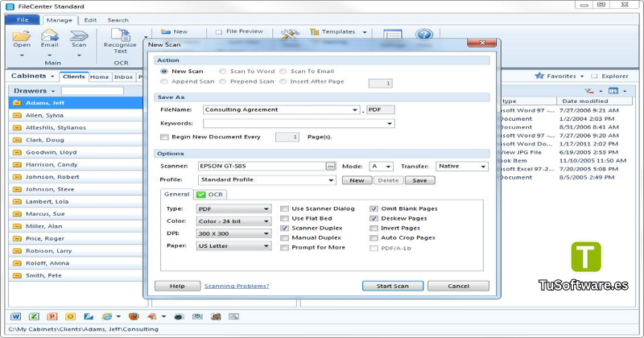
Task: Click the Firefox icon in the bottom toolbar
Action: pyautogui.click(x=134, y=316)
